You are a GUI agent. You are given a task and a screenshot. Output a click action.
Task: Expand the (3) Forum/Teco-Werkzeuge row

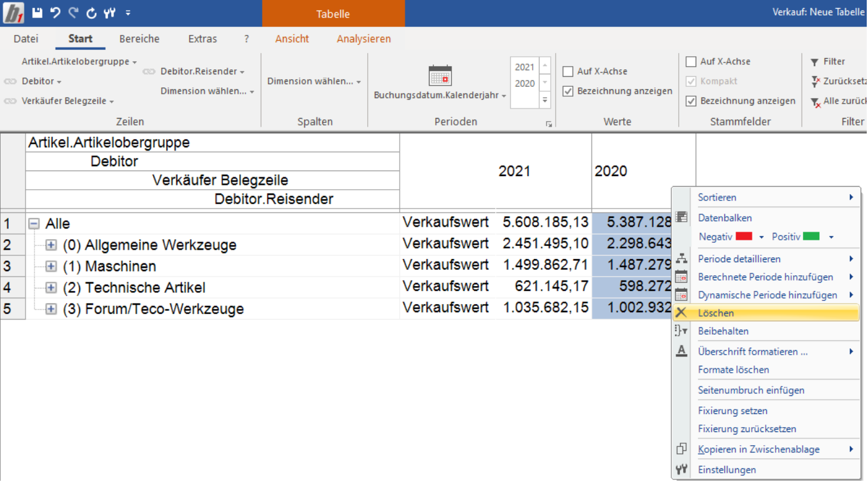pos(51,309)
